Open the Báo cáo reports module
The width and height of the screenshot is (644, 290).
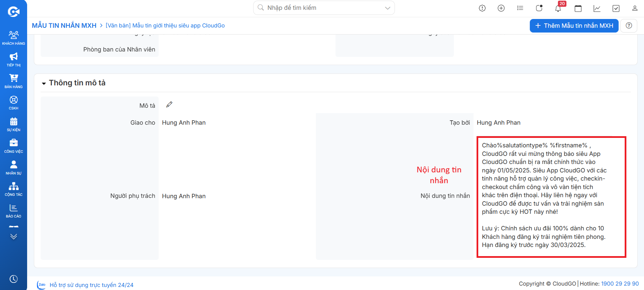14,211
